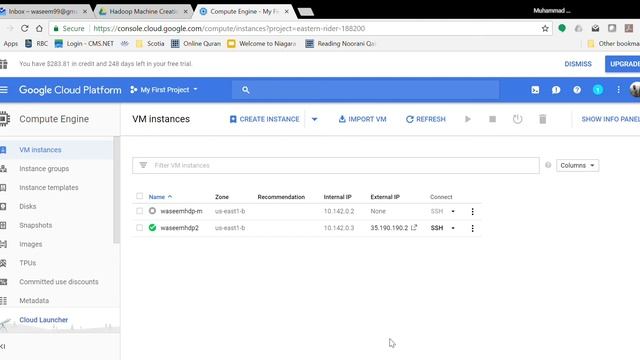
Task: Open the Columns dropdown
Action: click(x=577, y=165)
